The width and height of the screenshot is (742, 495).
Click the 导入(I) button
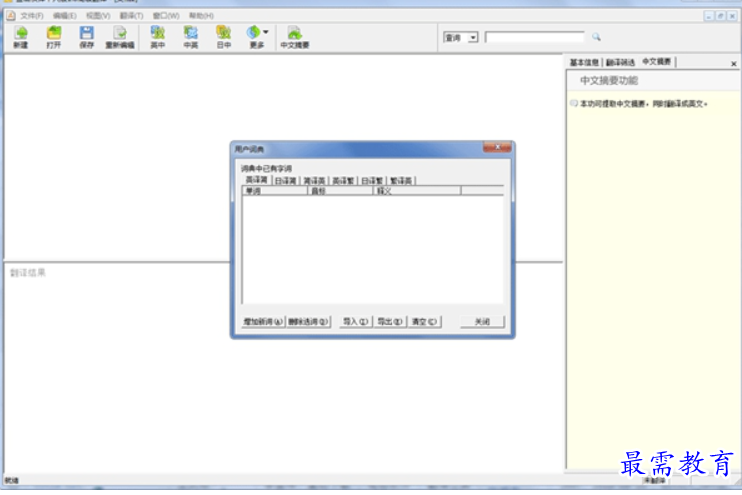356,322
